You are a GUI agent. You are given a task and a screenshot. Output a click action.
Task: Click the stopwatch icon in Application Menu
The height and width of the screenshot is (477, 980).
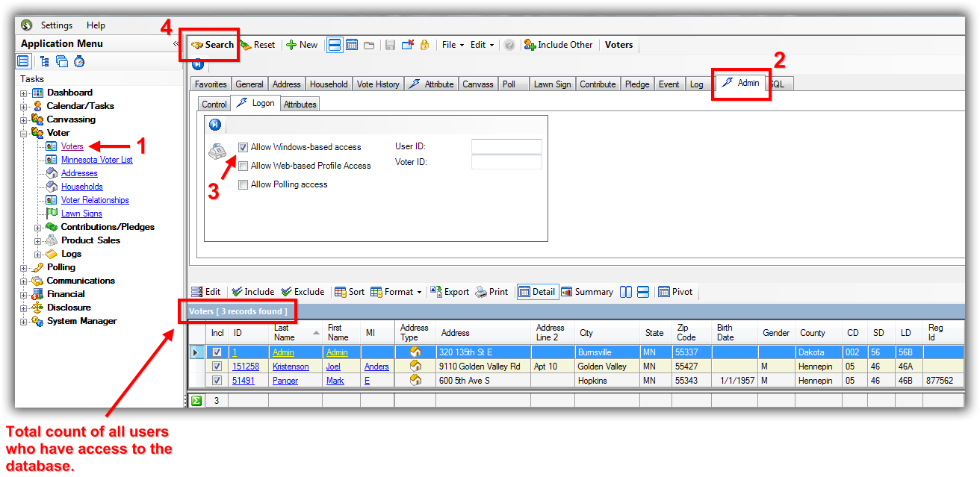[x=79, y=61]
